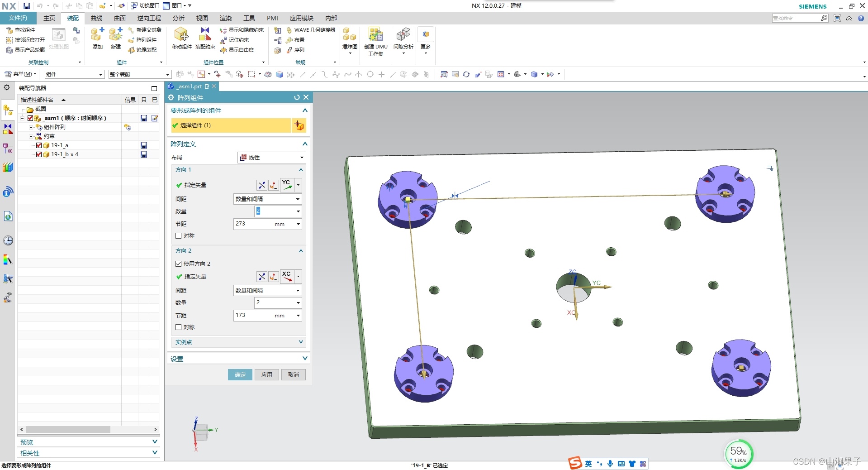Toggle Symmetric (对称) checkbox under Direction 2
This screenshot has height=470, width=868.
click(178, 327)
